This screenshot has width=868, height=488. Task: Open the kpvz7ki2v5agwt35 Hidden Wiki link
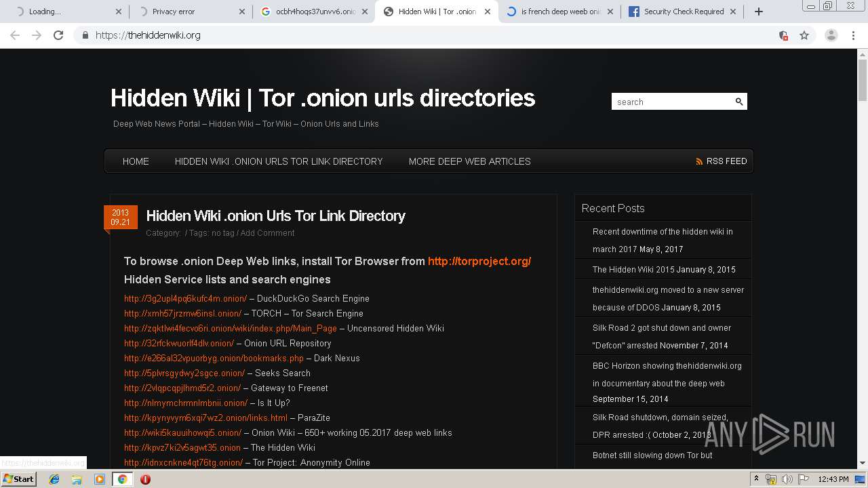click(x=182, y=447)
